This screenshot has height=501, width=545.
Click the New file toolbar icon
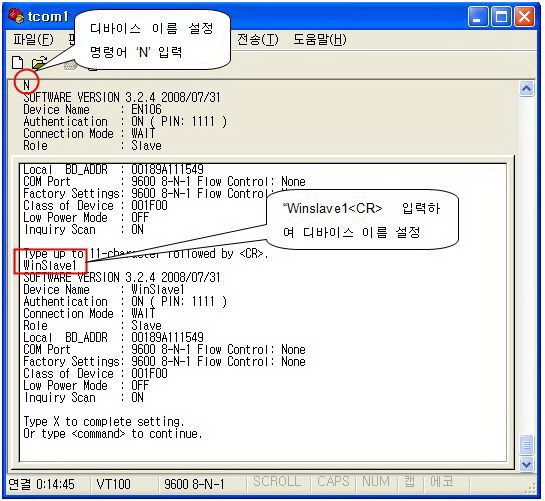point(17,63)
